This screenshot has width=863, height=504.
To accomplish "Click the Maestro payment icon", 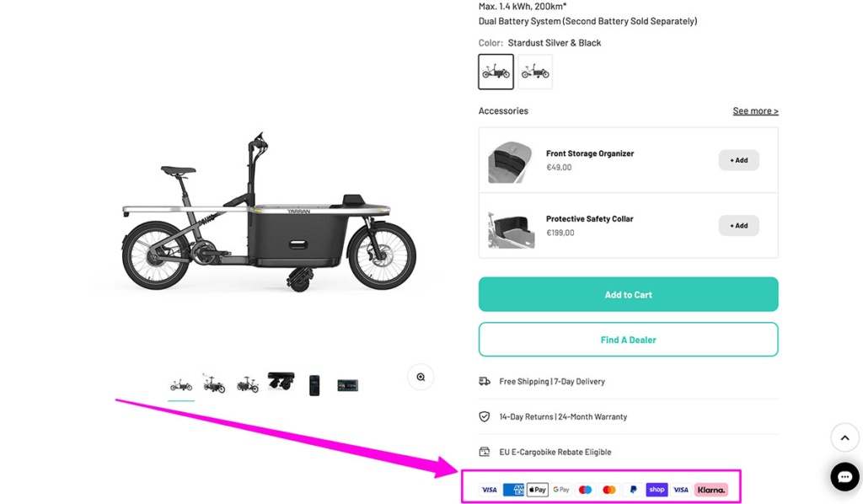I will [x=586, y=490].
